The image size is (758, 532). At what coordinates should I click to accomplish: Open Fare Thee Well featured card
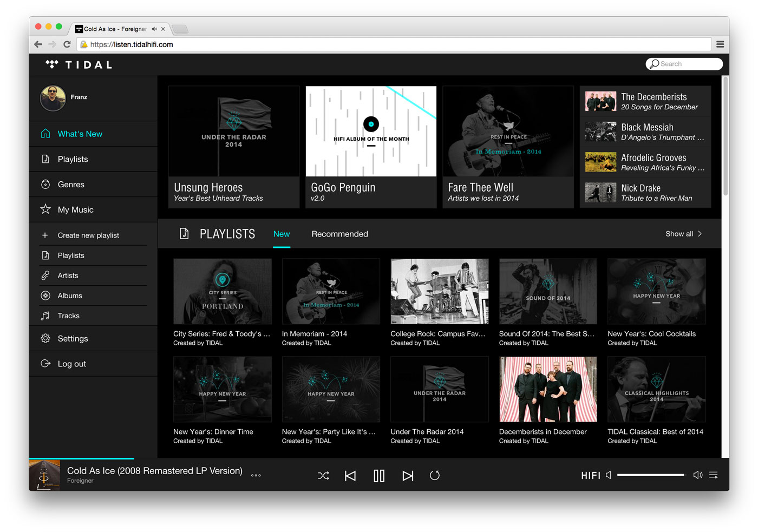tap(508, 147)
